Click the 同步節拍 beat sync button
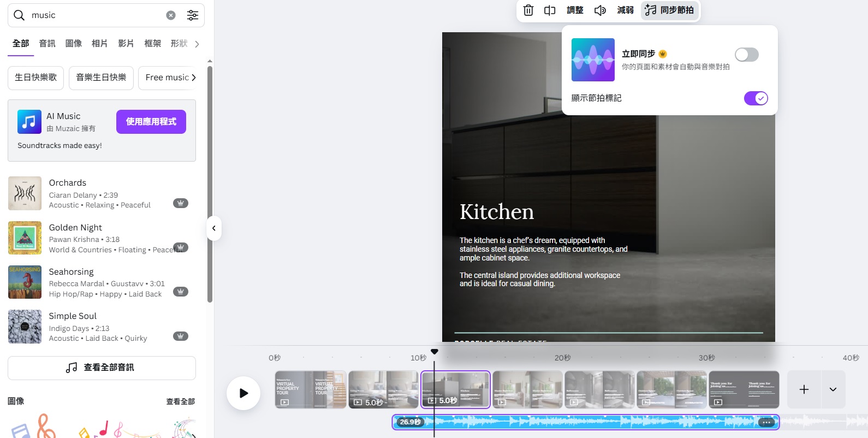Screen dimensions: 868x438 [x=670, y=10]
